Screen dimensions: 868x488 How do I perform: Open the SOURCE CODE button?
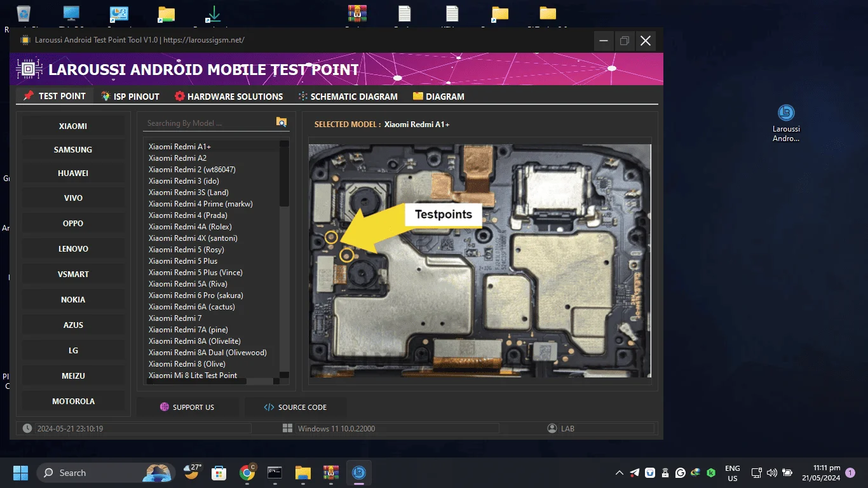click(295, 407)
